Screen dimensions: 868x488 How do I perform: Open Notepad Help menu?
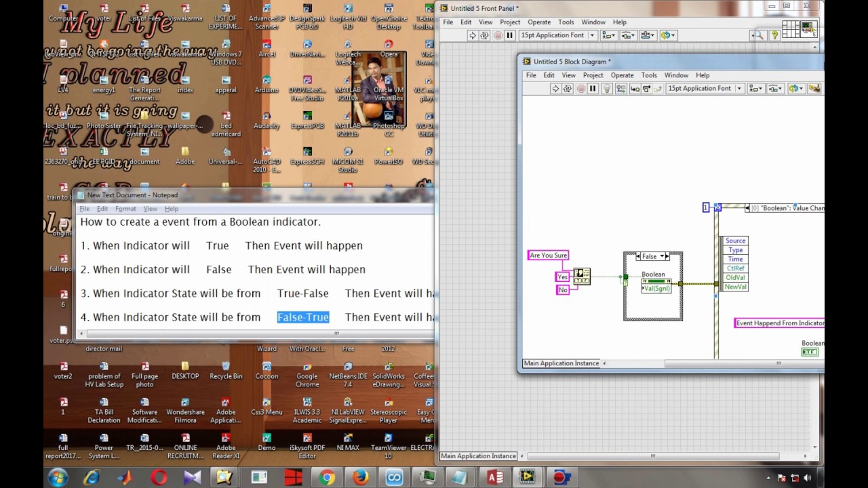tap(172, 209)
